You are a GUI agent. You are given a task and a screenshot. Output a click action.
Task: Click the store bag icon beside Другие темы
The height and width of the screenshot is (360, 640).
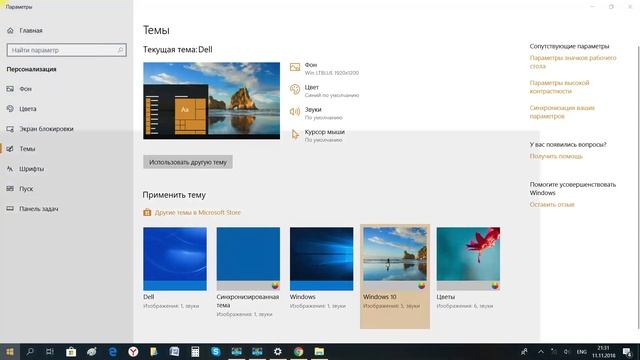click(147, 212)
